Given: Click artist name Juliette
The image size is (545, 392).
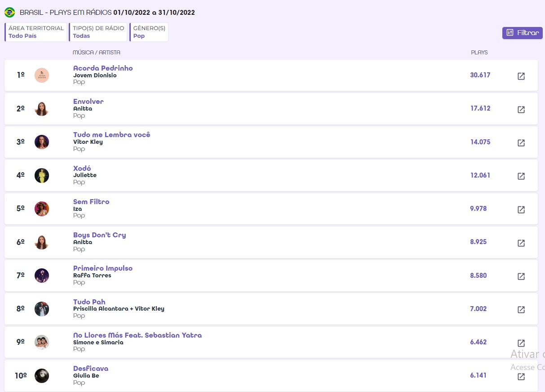Looking at the screenshot, I should click(85, 175).
